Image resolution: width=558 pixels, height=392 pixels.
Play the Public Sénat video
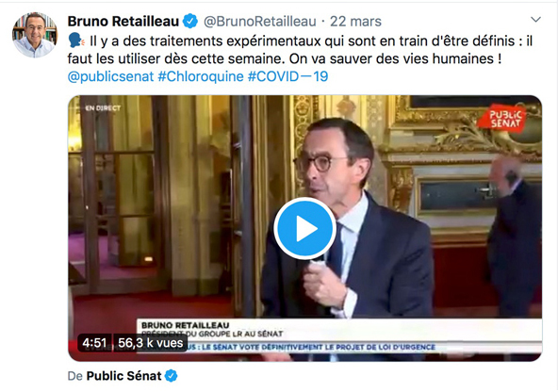(304, 228)
